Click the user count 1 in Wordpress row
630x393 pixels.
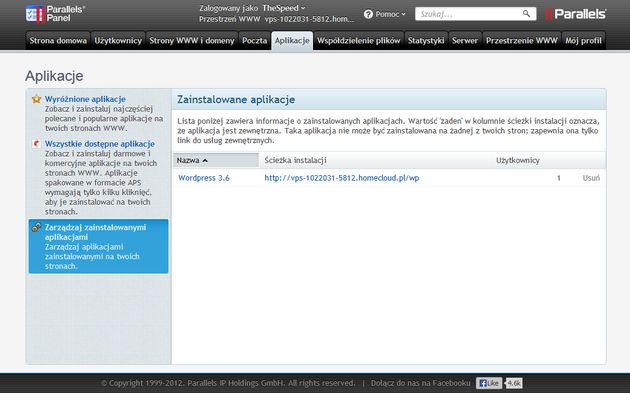(558, 178)
